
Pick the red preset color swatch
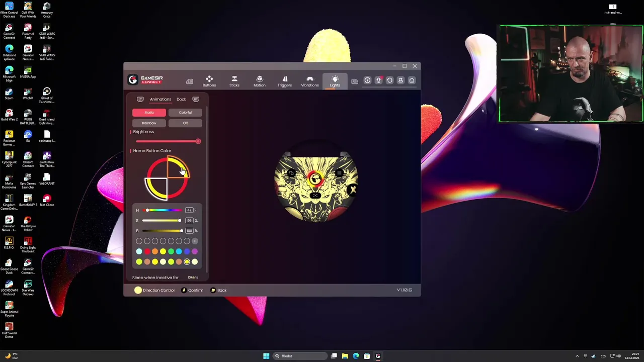[147, 251]
